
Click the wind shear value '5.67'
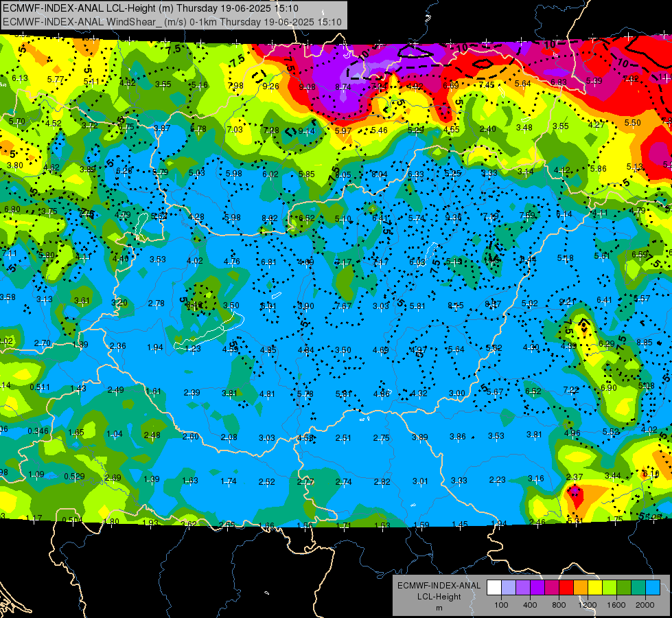click(x=495, y=391)
